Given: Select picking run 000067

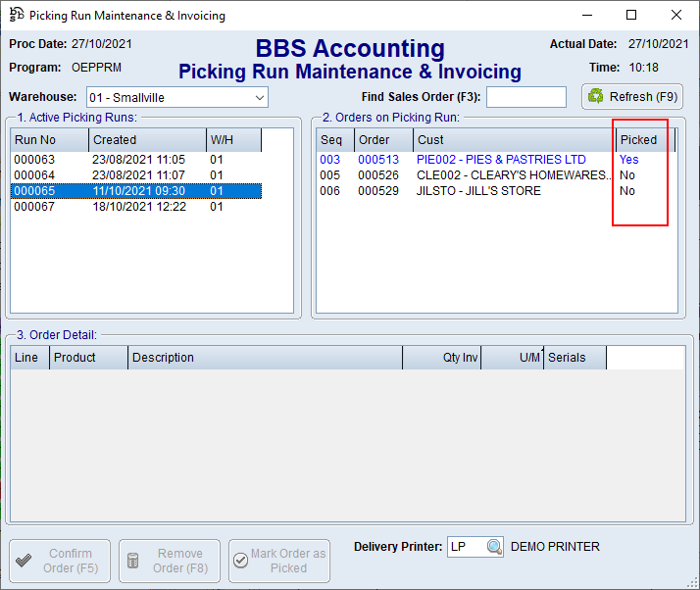Looking at the screenshot, I should coord(35,207).
